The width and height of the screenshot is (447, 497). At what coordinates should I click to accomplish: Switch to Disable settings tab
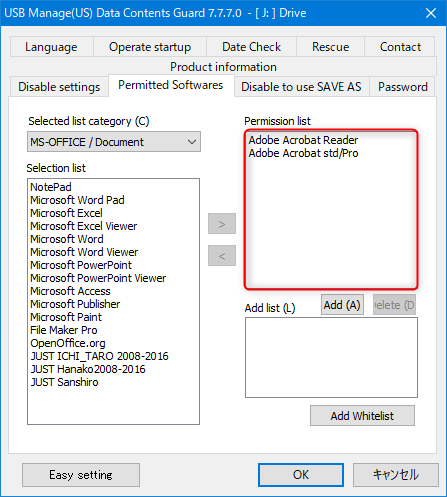59,87
